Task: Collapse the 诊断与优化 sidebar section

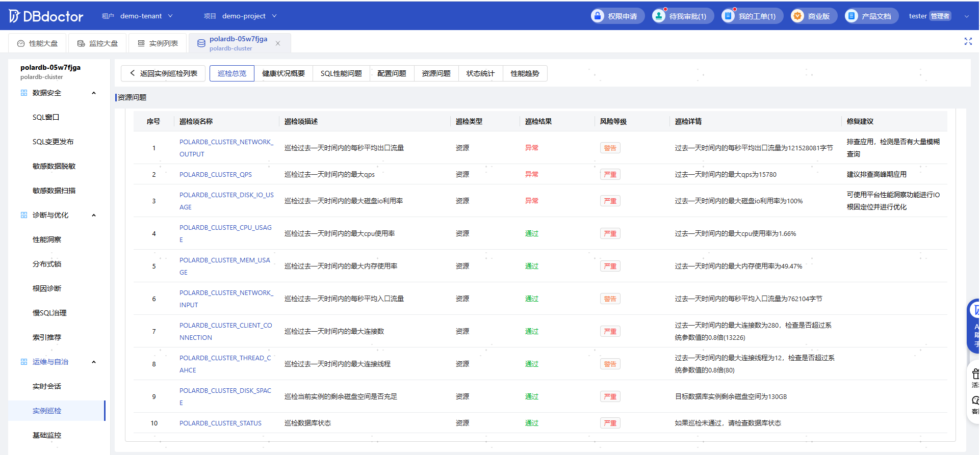Action: point(94,215)
